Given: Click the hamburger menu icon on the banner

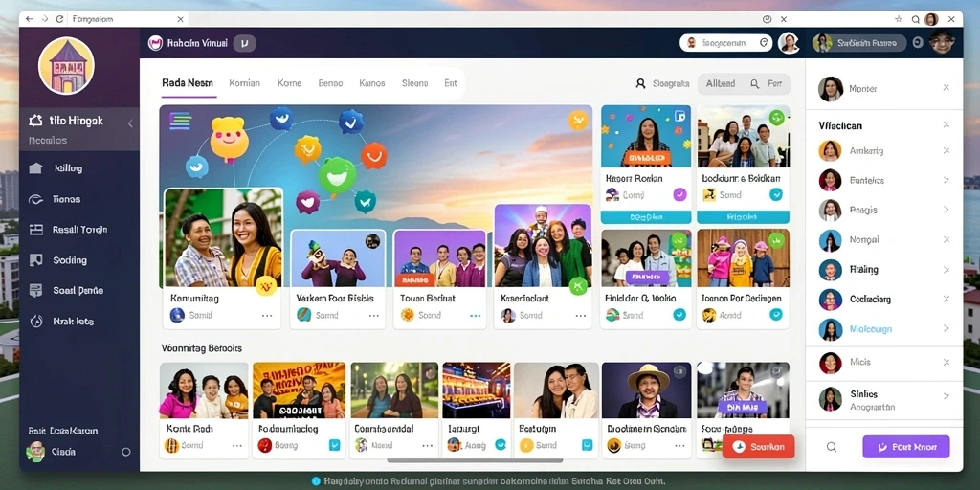Looking at the screenshot, I should 180,122.
